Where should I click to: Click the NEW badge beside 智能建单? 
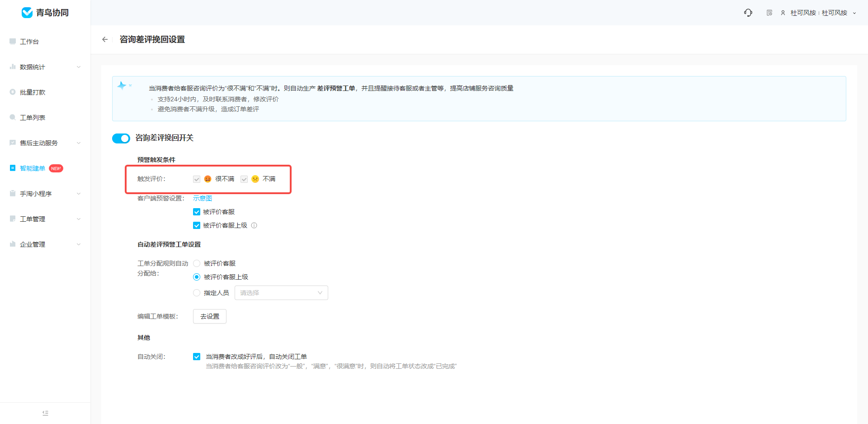56,168
